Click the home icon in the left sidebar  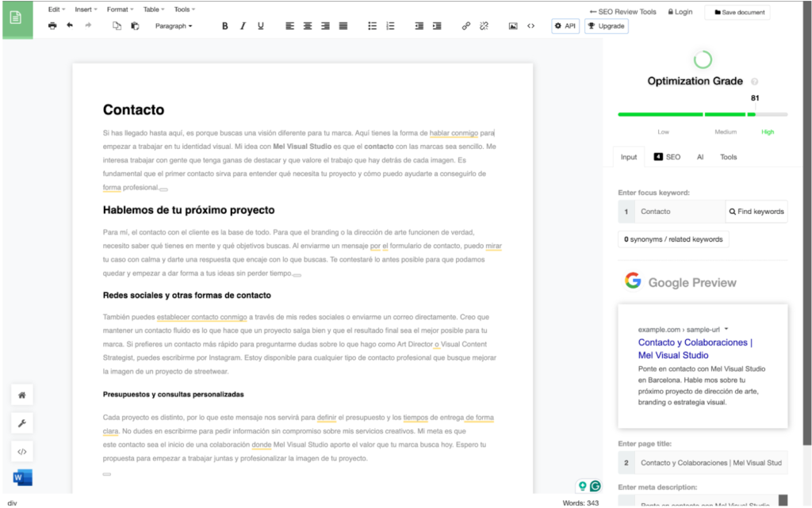(22, 395)
